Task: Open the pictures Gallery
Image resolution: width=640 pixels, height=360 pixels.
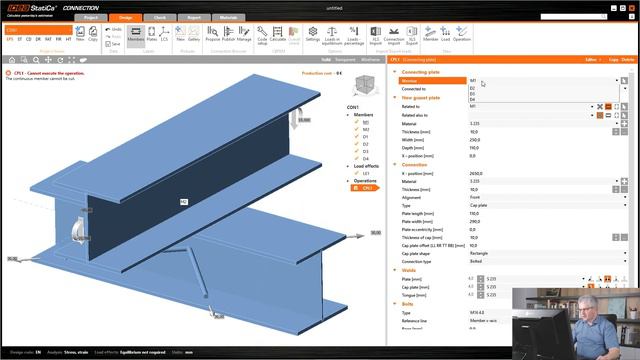Action: [194, 33]
